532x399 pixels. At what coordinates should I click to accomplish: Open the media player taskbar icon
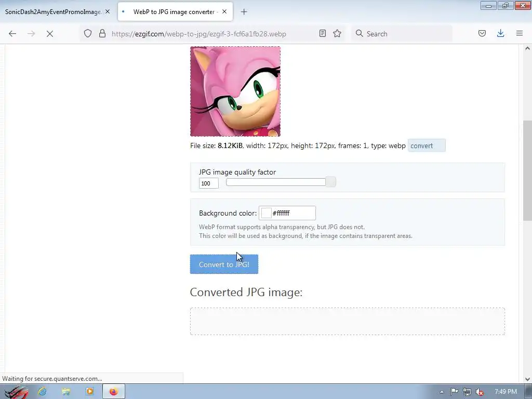tap(90, 392)
